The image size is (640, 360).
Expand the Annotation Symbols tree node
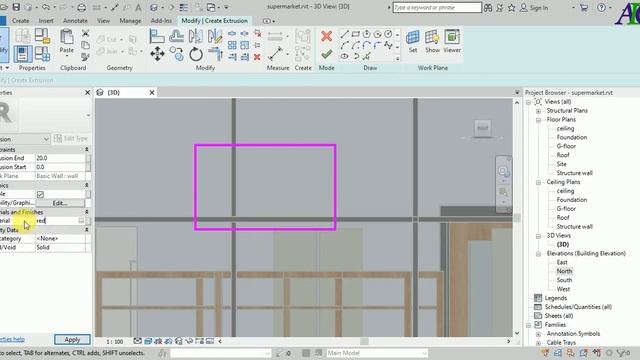coord(538,334)
